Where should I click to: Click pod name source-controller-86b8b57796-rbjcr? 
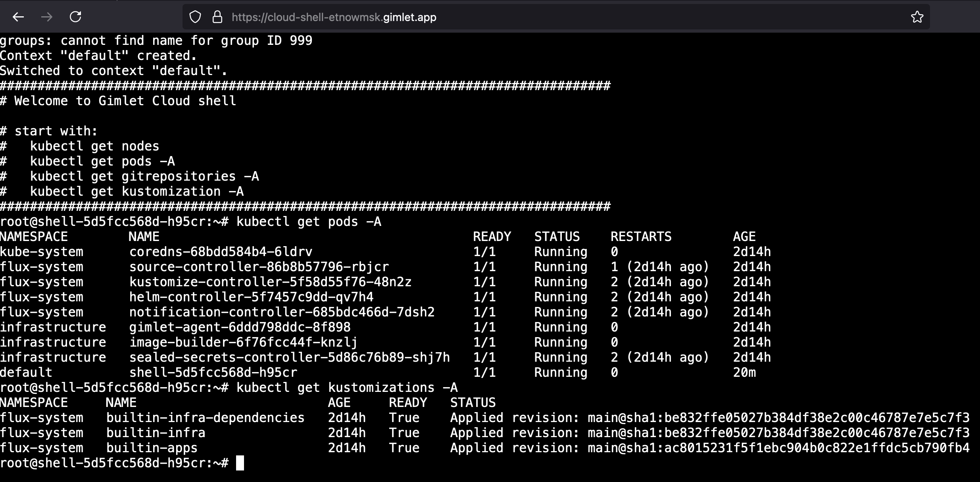259,267
